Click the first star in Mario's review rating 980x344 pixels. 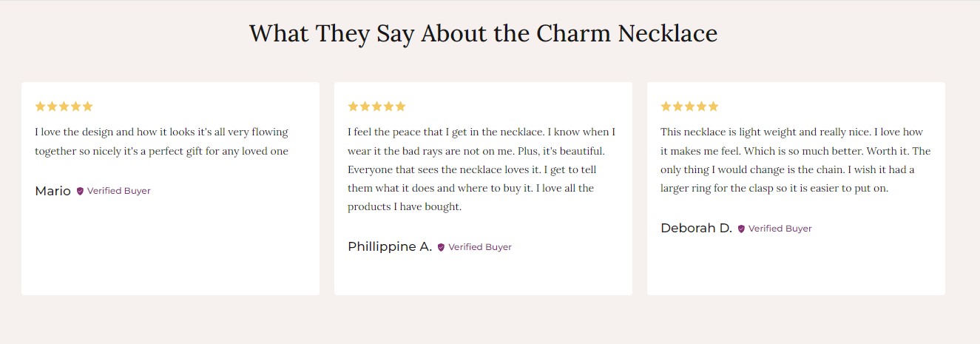[x=40, y=107]
